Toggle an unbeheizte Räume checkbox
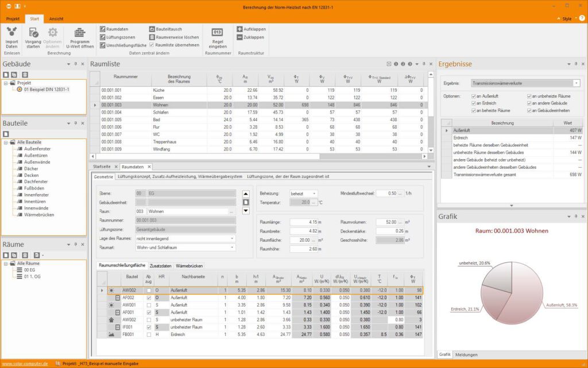This screenshot has width=588, height=368. click(x=529, y=96)
